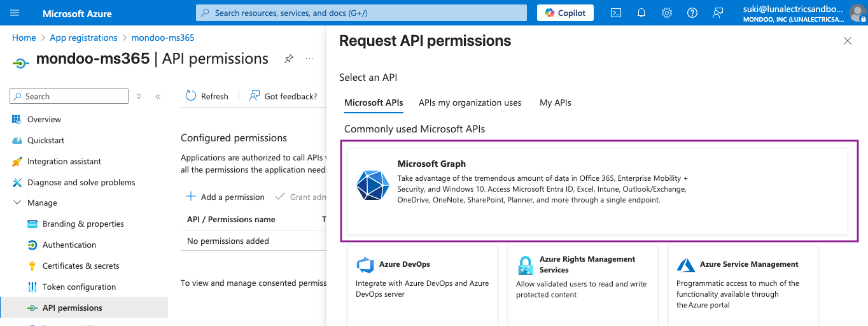This screenshot has height=326, width=868.
Task: Open the feedback icon in top bar
Action: coord(718,13)
